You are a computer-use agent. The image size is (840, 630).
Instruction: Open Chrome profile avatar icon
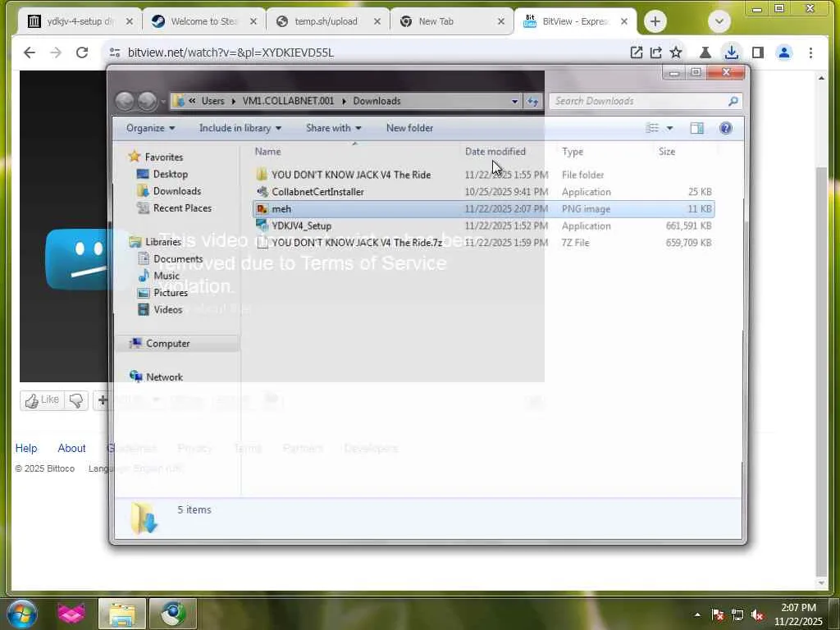[783, 52]
